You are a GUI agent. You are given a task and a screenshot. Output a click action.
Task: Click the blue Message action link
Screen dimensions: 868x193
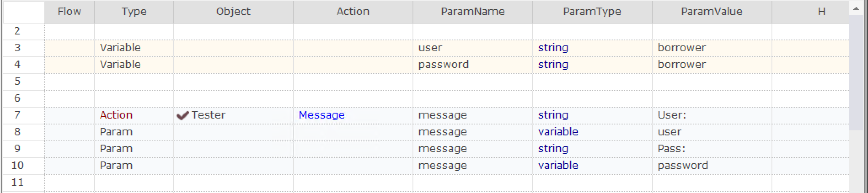click(x=321, y=115)
